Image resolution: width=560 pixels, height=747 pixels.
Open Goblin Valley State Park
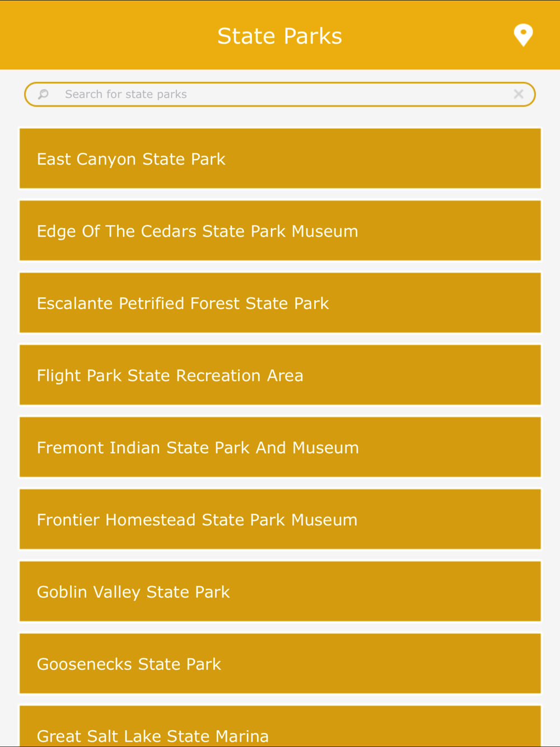click(x=280, y=592)
